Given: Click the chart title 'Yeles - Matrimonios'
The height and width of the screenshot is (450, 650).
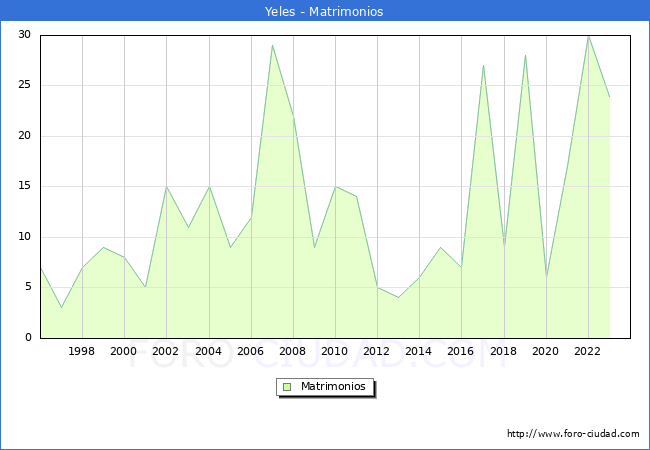Looking at the screenshot, I should pyautogui.click(x=324, y=11).
